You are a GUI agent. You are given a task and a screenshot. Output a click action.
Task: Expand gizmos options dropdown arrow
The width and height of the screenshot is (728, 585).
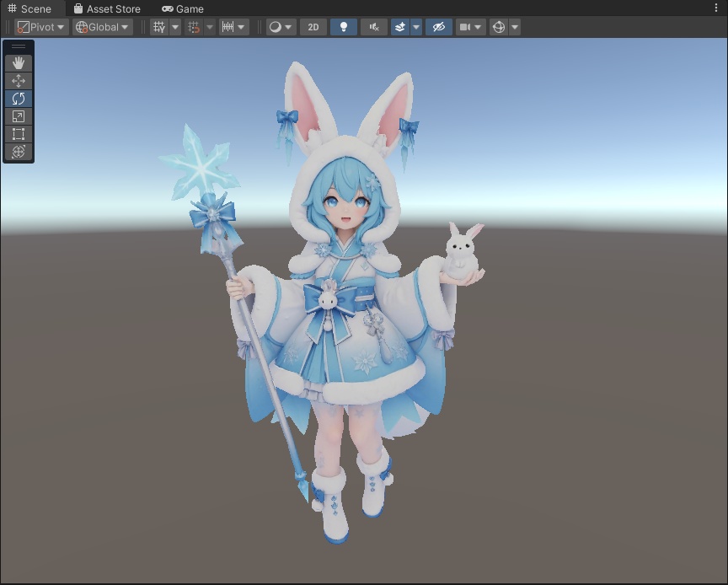[x=515, y=27]
